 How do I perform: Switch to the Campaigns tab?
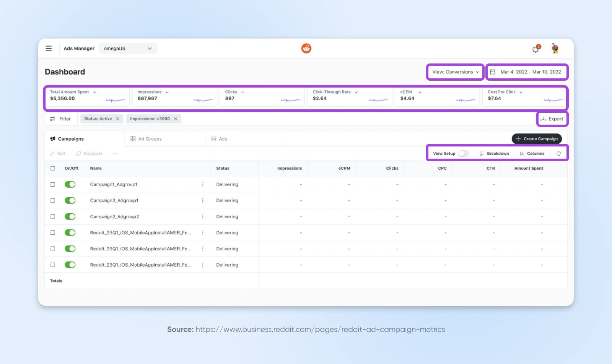point(85,139)
